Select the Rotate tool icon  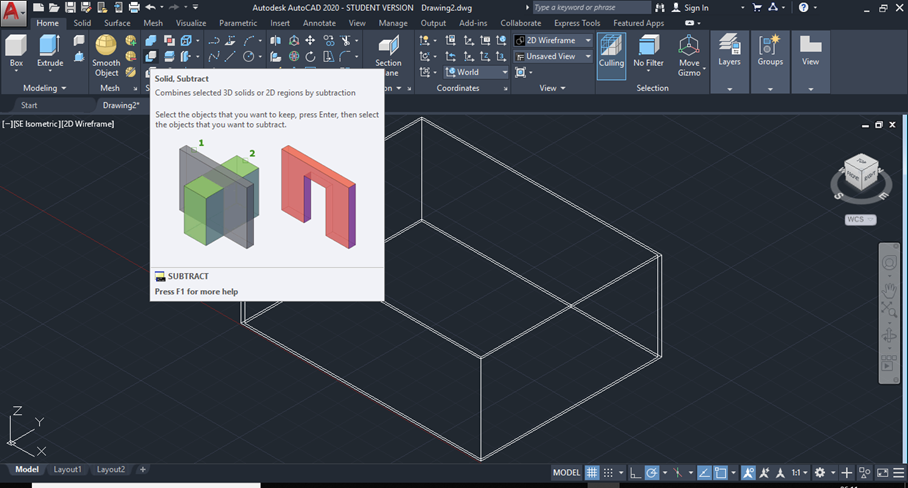310,56
